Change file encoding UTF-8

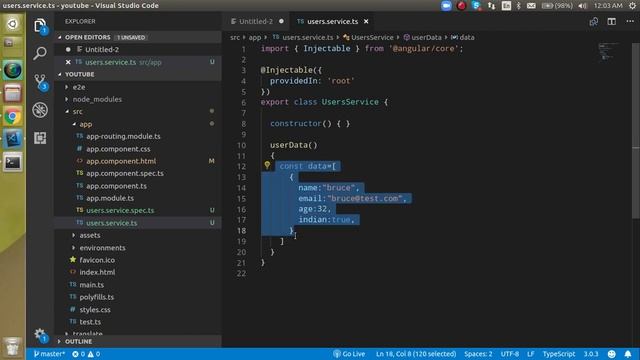[x=510, y=354]
